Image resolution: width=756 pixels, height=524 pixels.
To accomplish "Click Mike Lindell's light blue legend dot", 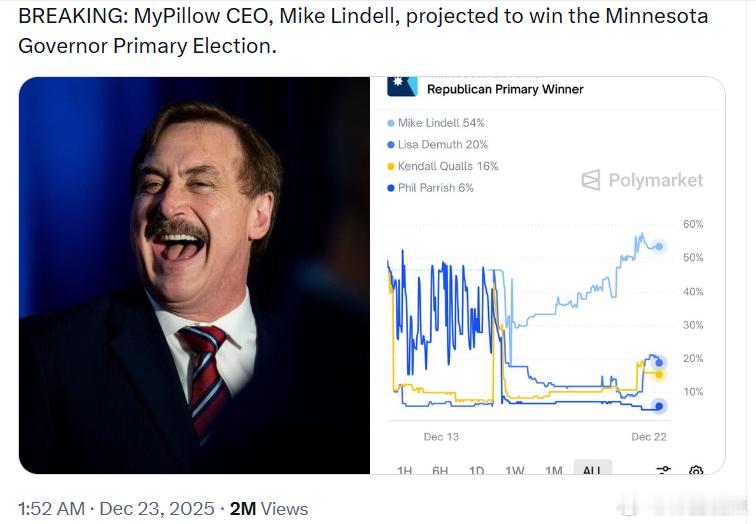I will coord(390,123).
